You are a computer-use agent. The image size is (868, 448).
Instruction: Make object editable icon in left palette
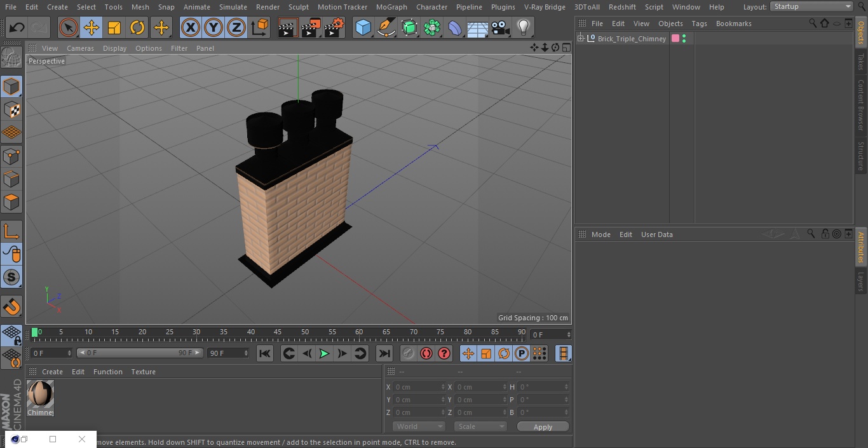(11, 58)
